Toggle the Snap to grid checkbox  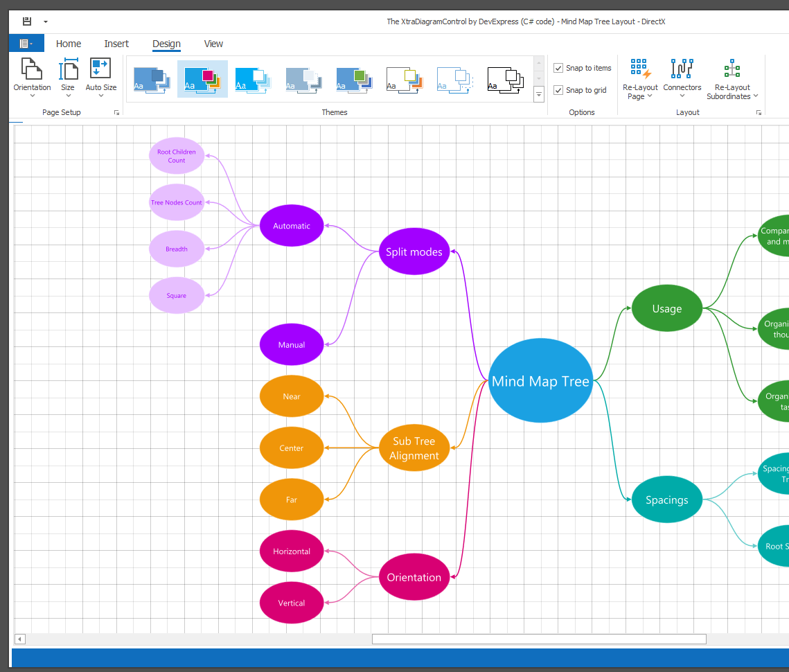(558, 90)
